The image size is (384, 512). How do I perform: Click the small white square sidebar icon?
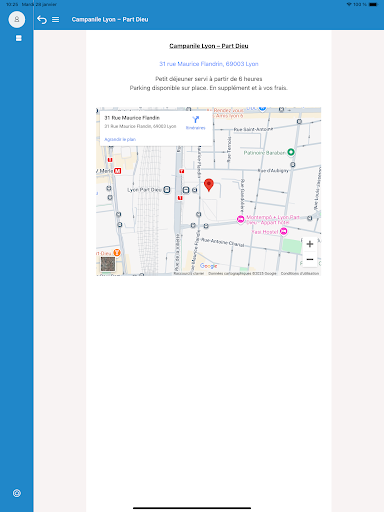tap(19, 38)
